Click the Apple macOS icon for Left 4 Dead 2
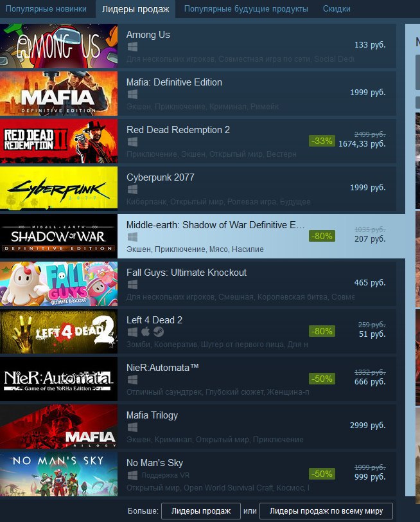 (x=145, y=332)
